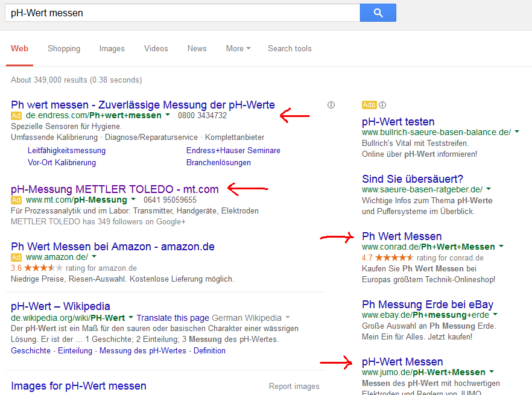The width and height of the screenshot is (532, 395).
Task: Open dropdown arrow next to de.endress.com URL
Action: click(168, 115)
